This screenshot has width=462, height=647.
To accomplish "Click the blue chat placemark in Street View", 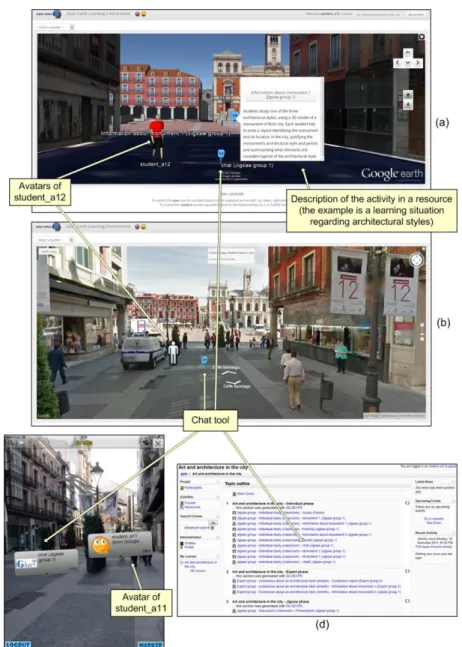I will pyautogui.click(x=204, y=360).
